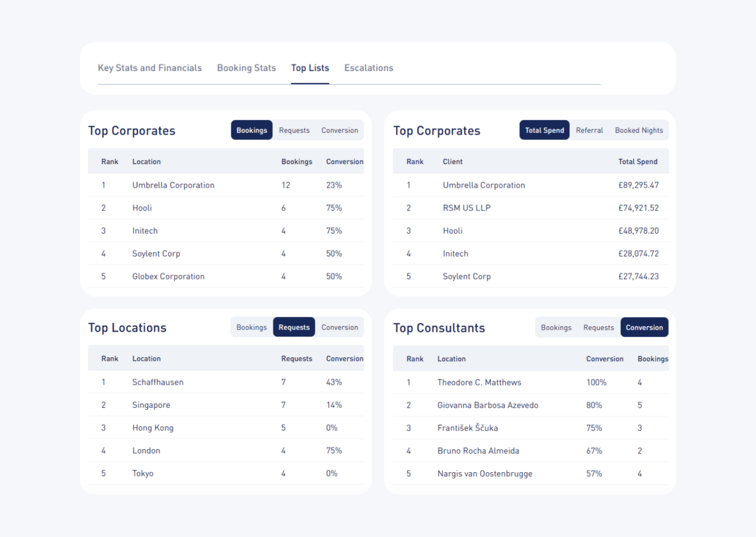Switch Top Locations to Conversion
The image size is (756, 537).
[x=340, y=327]
